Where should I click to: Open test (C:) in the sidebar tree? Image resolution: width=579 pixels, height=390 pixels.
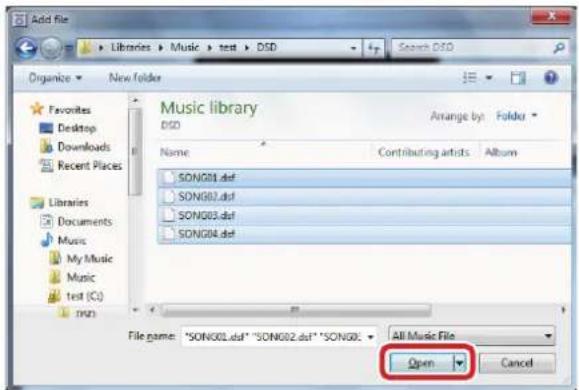(85, 296)
